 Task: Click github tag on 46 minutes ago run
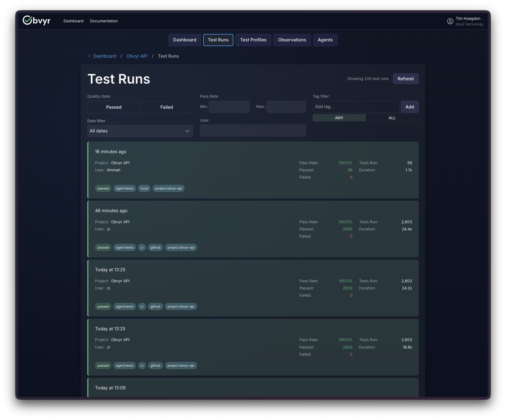point(155,248)
